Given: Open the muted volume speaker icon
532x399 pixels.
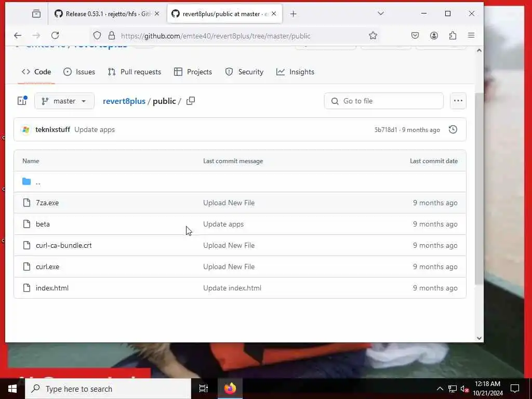Looking at the screenshot, I should click(x=464, y=389).
